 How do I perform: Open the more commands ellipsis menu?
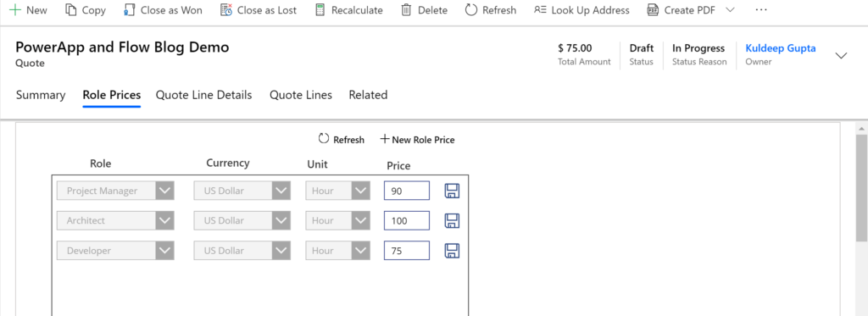(x=761, y=10)
